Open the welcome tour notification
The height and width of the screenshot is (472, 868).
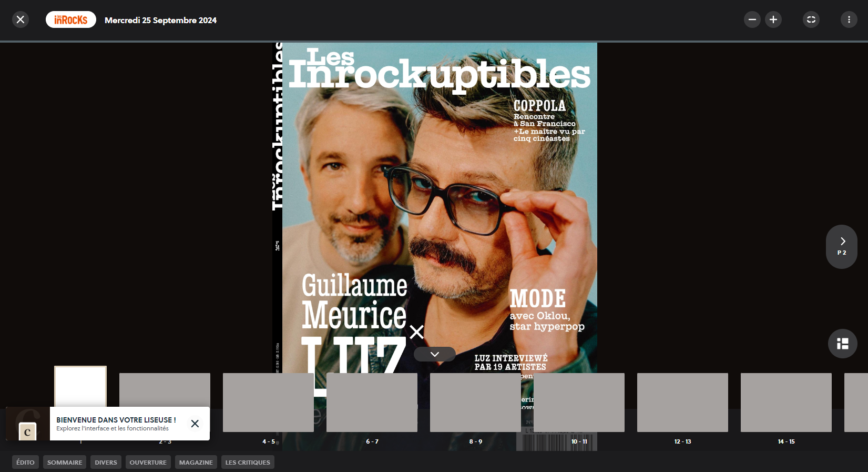[x=116, y=424]
